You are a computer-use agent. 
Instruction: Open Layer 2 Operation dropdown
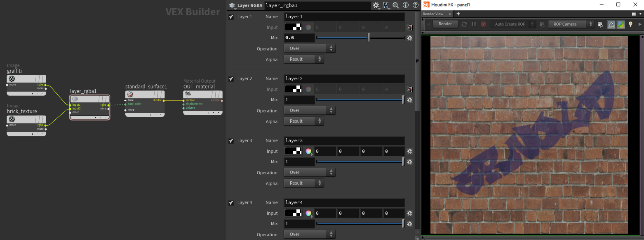coord(310,110)
